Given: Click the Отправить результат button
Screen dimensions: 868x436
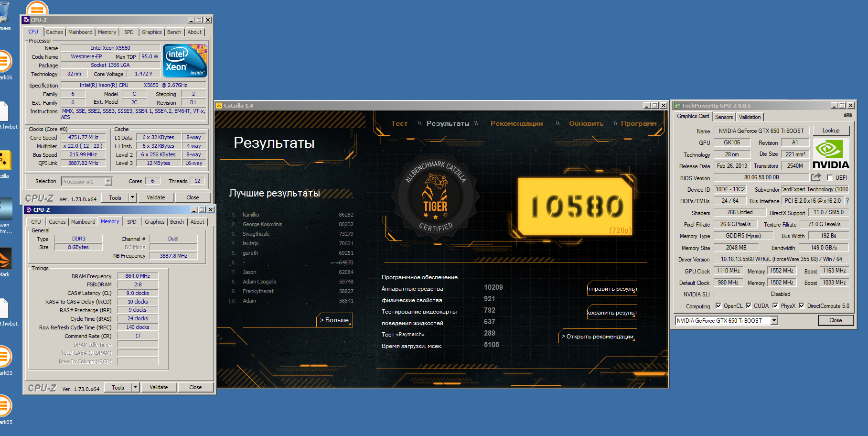Looking at the screenshot, I should 612,289.
